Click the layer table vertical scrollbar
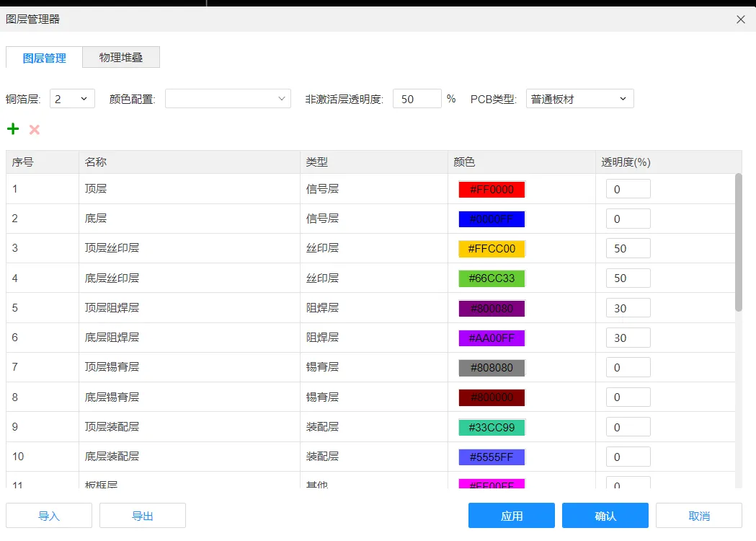Viewport: 756px width, 541px height. tap(738, 242)
